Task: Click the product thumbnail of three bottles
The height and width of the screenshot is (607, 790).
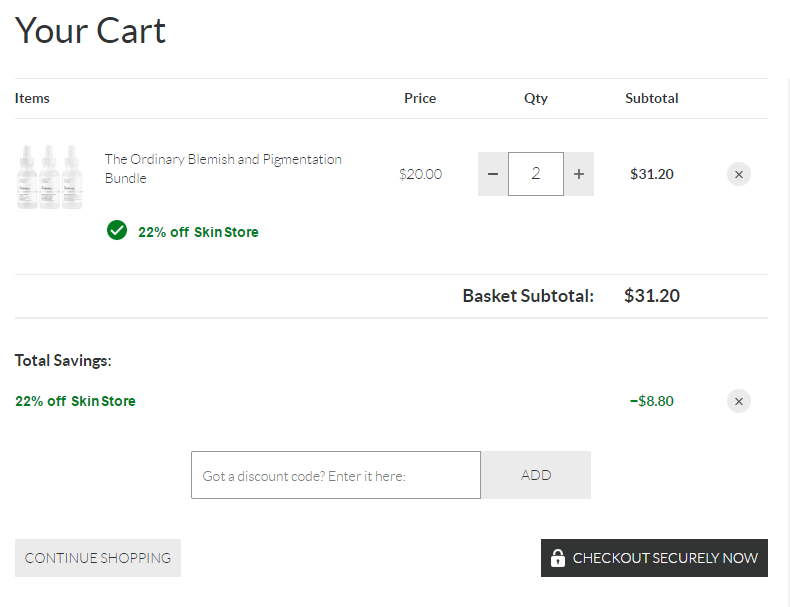Action: point(49,176)
